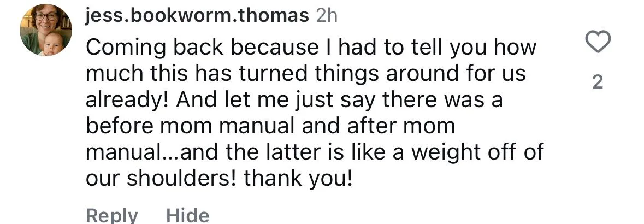Click the line 'before mom manual and after mom'
This screenshot has height=224, width=644.
(270, 126)
